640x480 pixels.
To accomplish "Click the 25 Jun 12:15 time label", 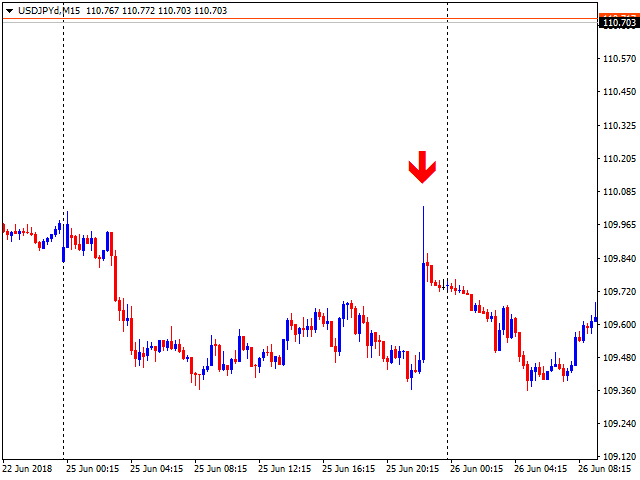I will (284, 467).
